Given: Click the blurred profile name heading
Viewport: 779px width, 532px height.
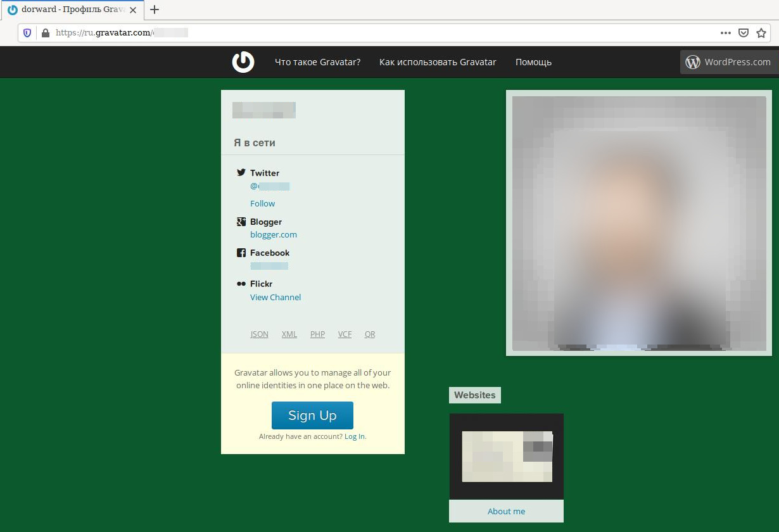Looking at the screenshot, I should (x=264, y=110).
